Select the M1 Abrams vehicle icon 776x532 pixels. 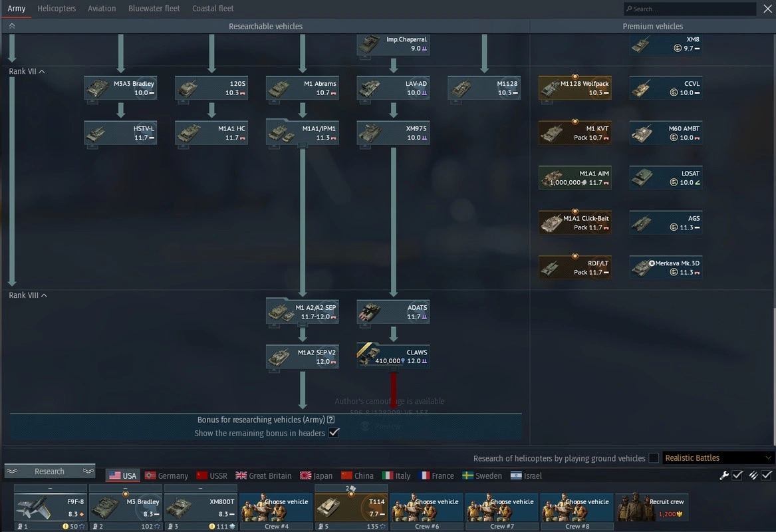(x=302, y=88)
